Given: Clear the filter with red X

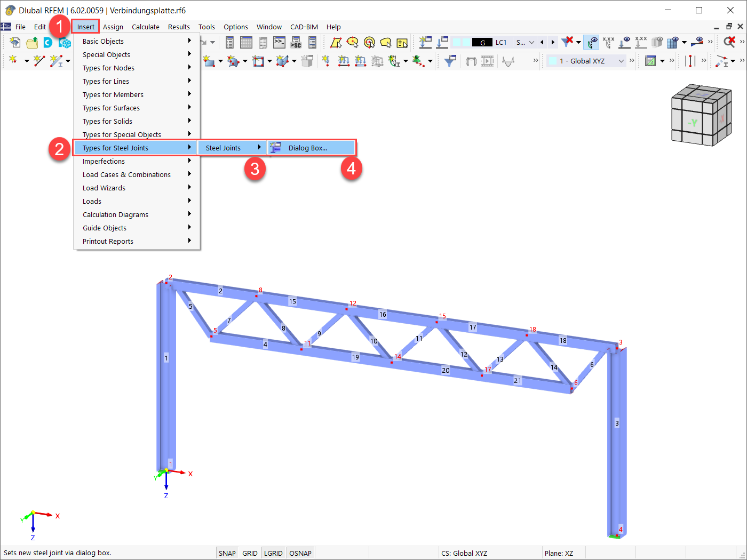Looking at the screenshot, I should tap(568, 42).
